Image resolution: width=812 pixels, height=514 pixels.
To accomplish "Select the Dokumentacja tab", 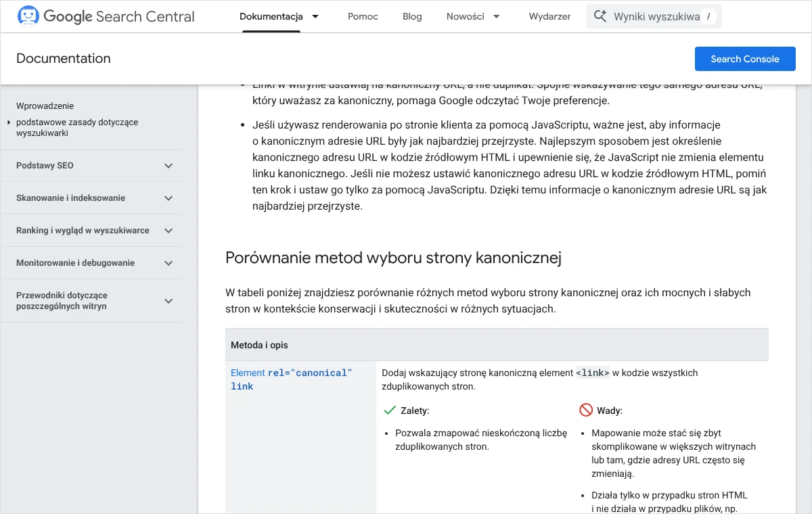I will [271, 16].
